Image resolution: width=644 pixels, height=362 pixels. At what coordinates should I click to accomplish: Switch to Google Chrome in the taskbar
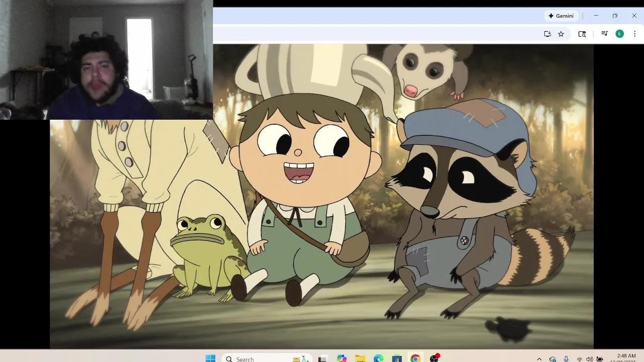[415, 358]
